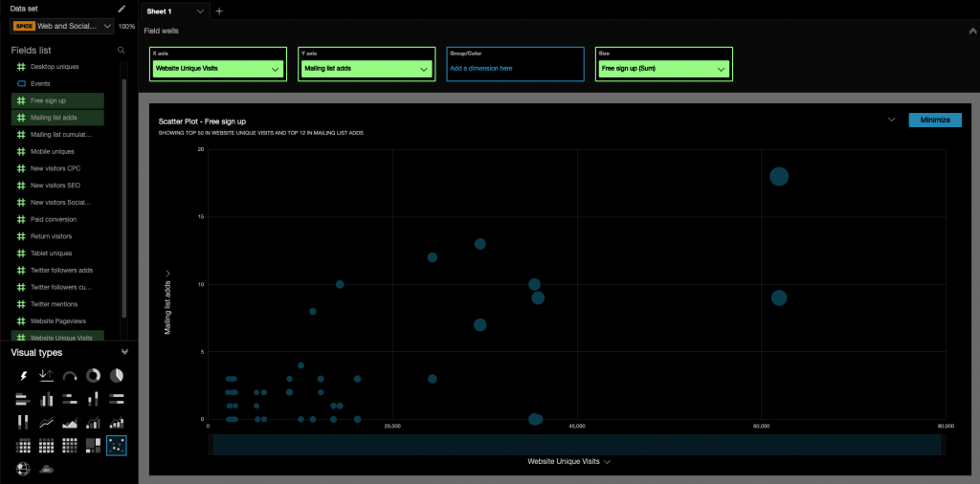Choose the pie chart visual type
The width and height of the screenshot is (980, 484).
point(117,376)
